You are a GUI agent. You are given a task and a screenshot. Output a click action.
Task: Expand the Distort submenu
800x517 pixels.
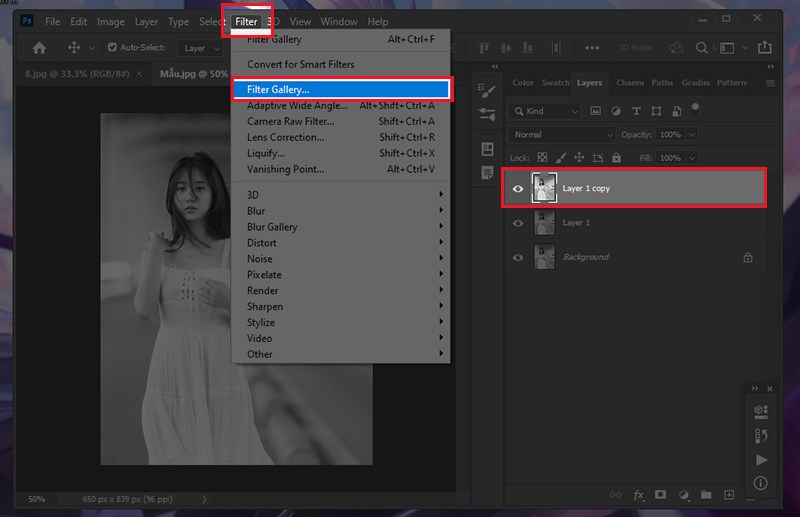coord(341,243)
